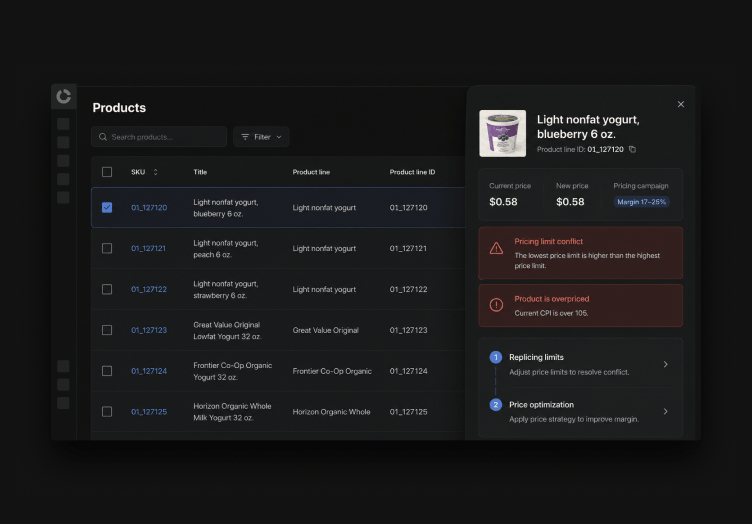Expand Price optimization chevron
The image size is (752, 524).
(x=665, y=411)
